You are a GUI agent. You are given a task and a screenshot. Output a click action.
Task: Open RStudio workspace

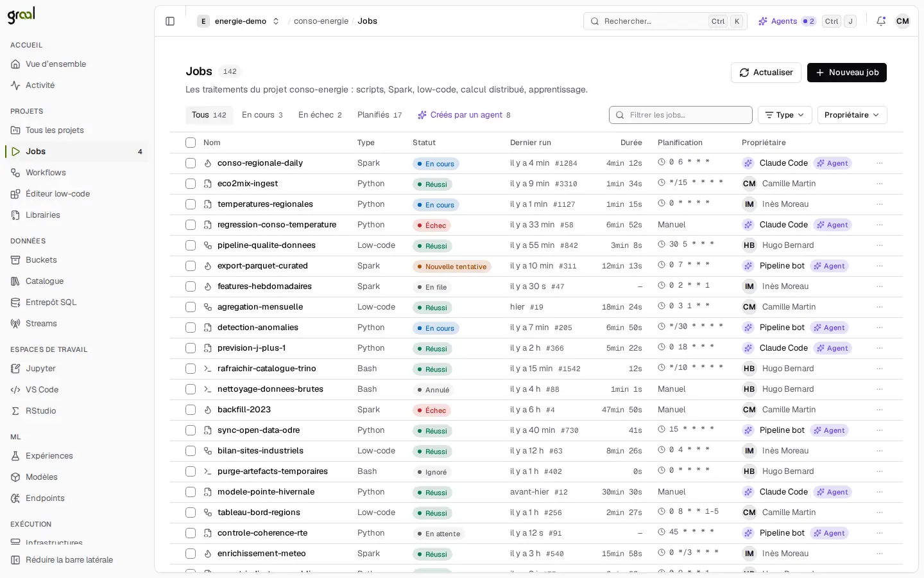pos(77,411)
